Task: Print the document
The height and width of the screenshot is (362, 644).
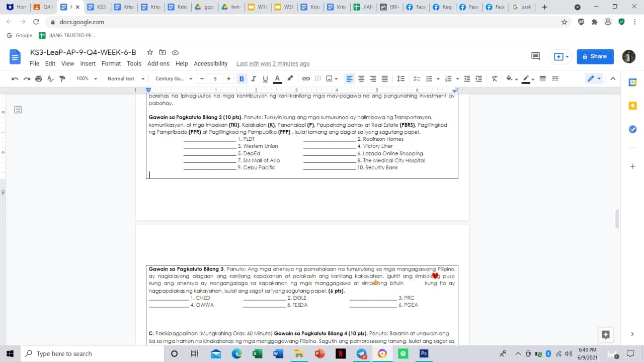Action: coord(39,79)
